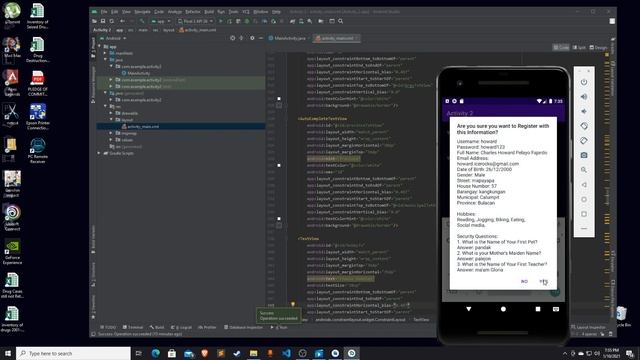The image size is (640, 360).
Task: Rotate emulator left icon
Action: (x=584, y=126)
